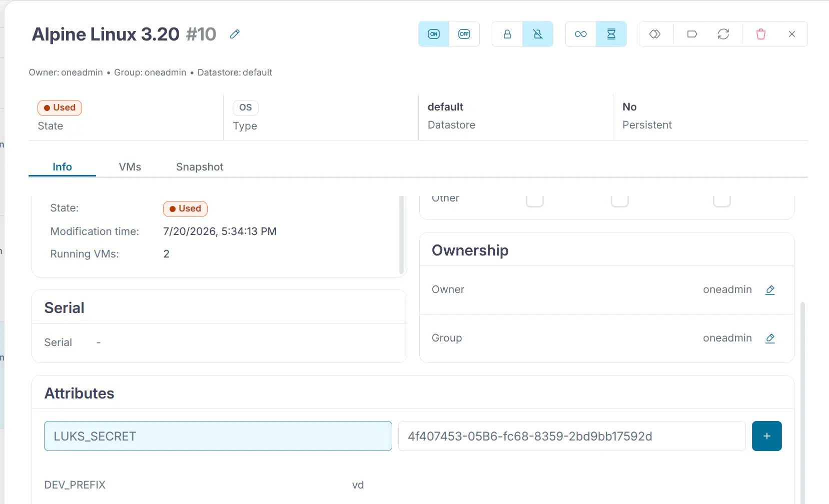Click the No Persistent summary value

[629, 107]
